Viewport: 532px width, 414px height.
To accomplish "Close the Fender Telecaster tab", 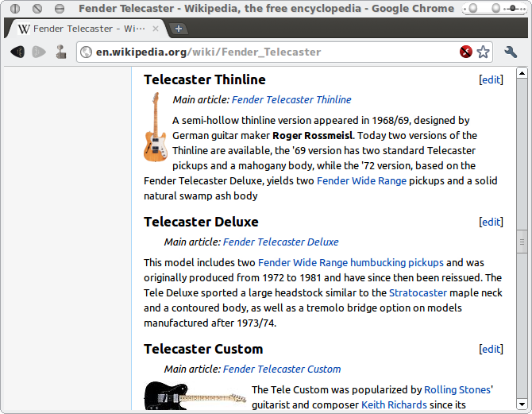I will [x=156, y=29].
